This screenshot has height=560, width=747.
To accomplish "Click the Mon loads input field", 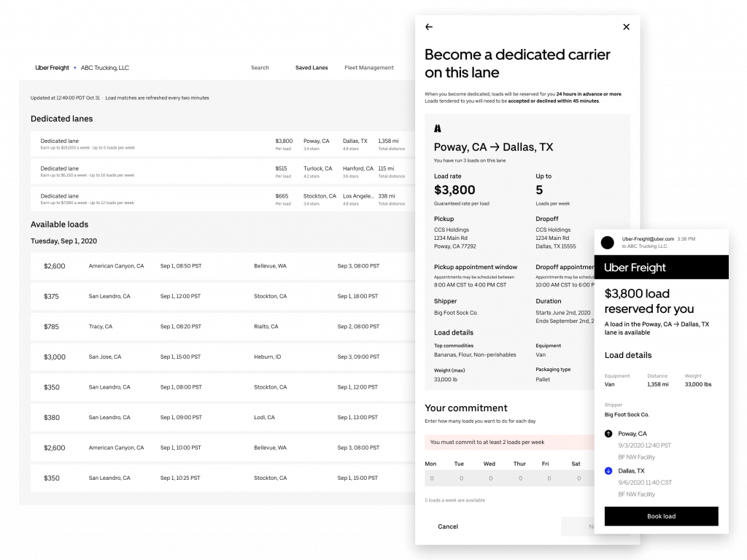I will pyautogui.click(x=432, y=478).
